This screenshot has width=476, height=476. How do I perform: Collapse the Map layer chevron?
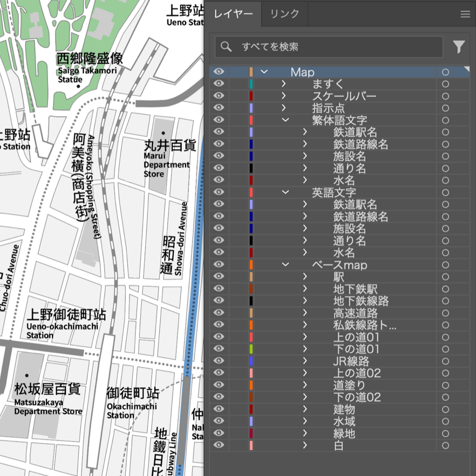click(x=264, y=72)
